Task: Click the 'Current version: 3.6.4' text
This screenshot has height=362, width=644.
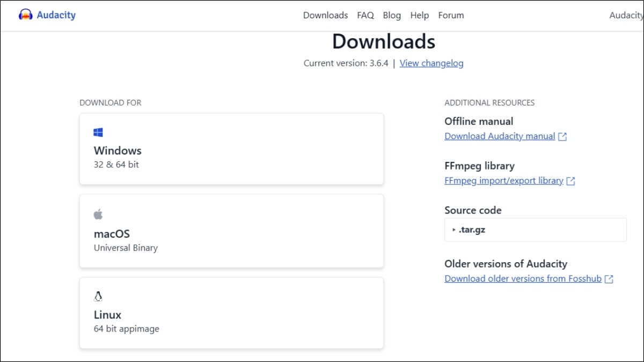Action: (x=346, y=63)
